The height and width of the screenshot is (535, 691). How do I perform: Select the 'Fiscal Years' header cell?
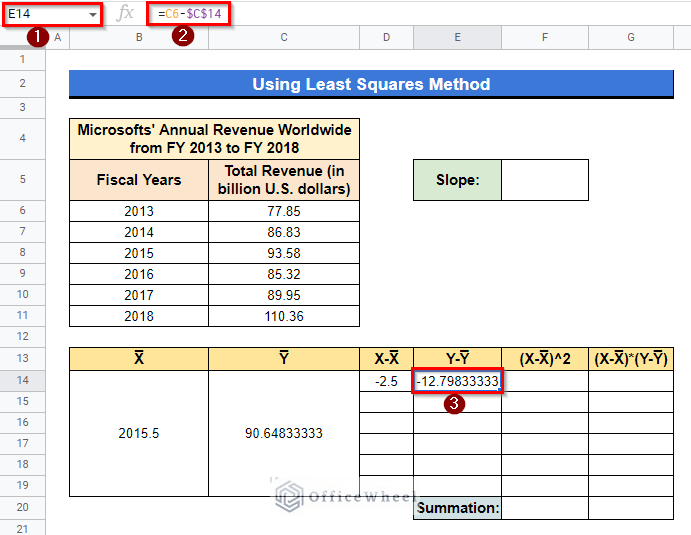click(x=139, y=180)
